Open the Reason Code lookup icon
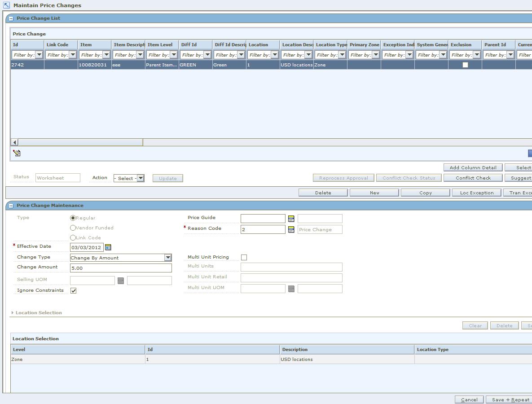The image size is (532, 404). [291, 230]
